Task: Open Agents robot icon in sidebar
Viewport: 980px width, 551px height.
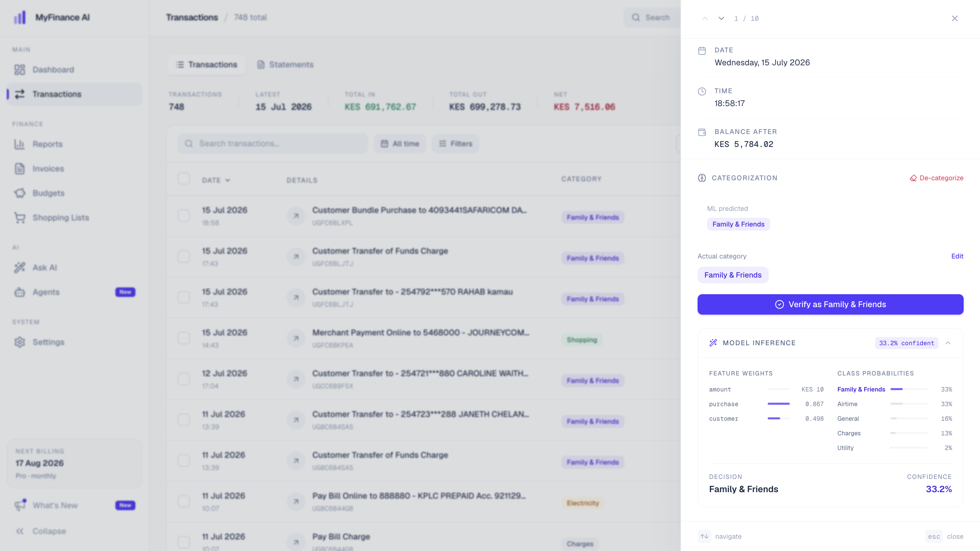Action: point(20,292)
